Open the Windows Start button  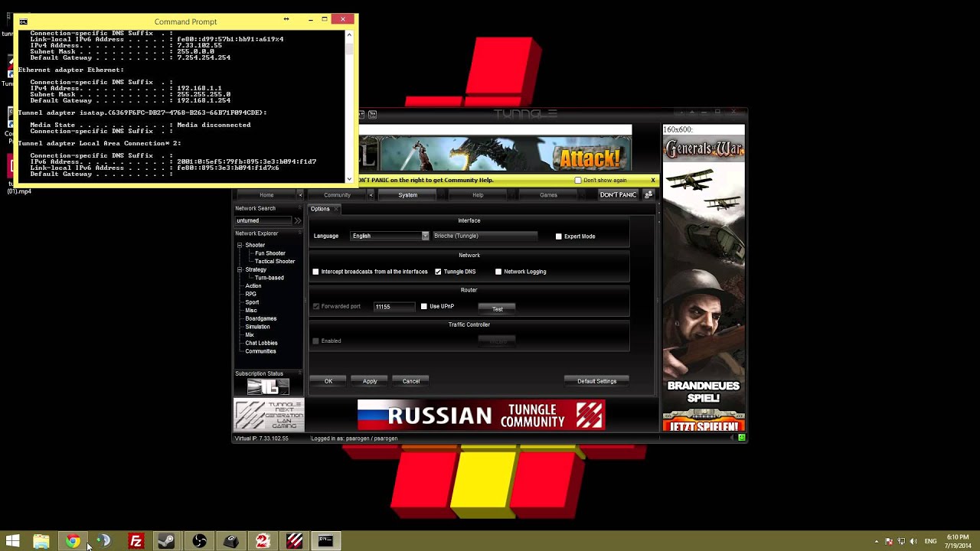(x=12, y=541)
